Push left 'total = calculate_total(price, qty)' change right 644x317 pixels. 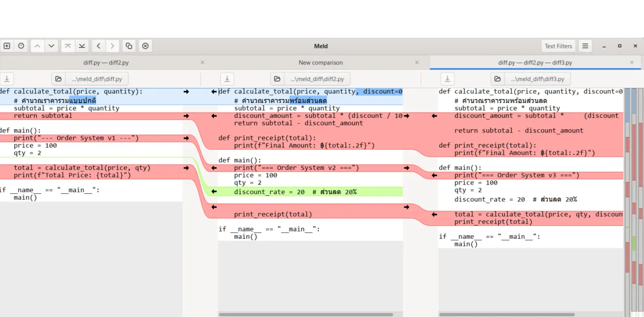pyautogui.click(x=186, y=168)
